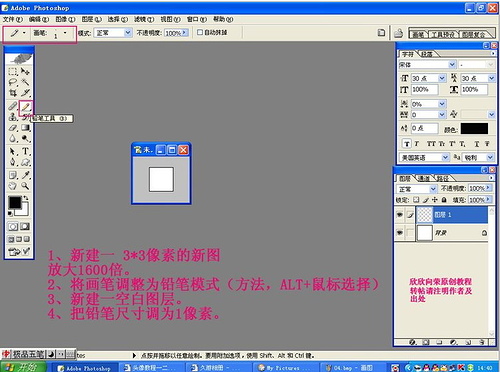Image resolution: width=500 pixels, height=372 pixels.
Task: Select the Move tool
Action: click(25, 71)
